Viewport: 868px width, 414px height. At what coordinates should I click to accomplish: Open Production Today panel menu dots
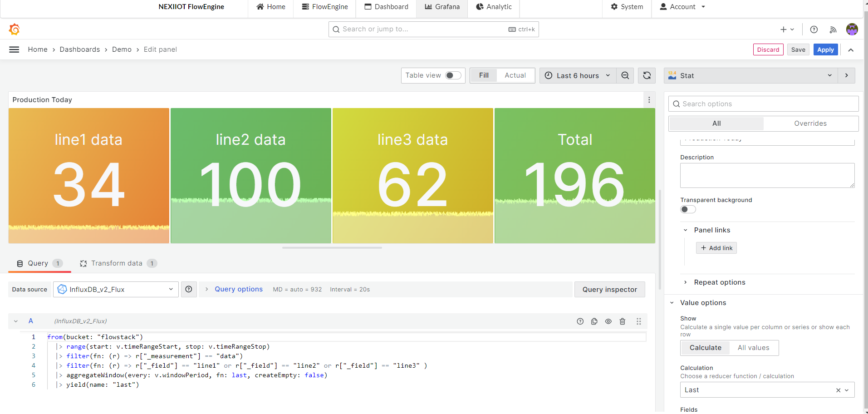[x=649, y=100]
